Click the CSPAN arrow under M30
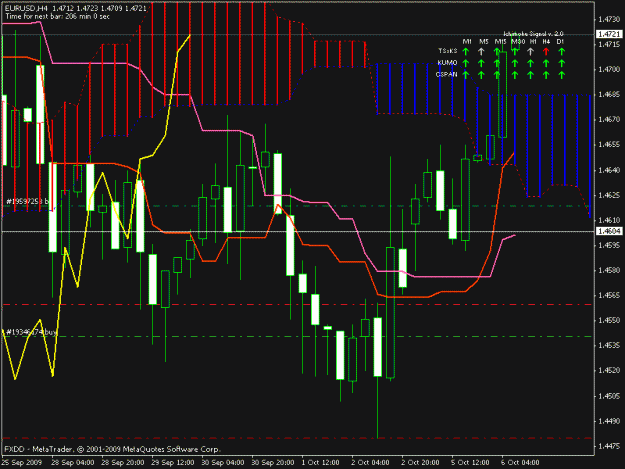 (515, 74)
